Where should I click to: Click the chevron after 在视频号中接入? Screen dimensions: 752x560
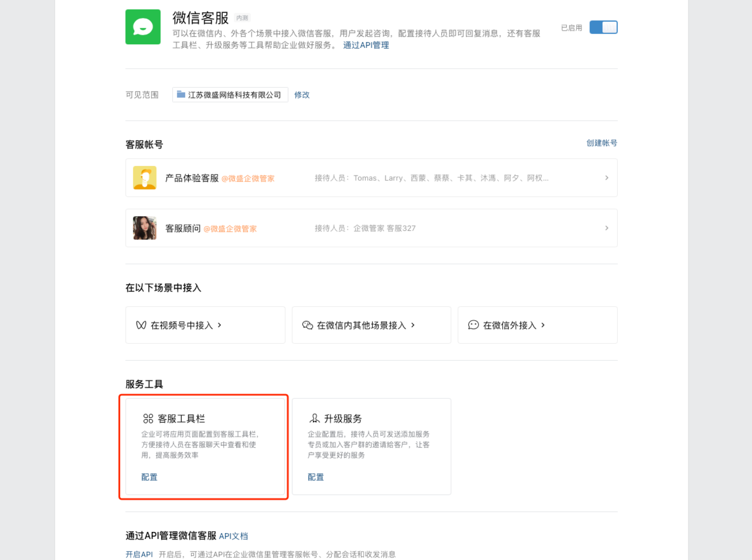(219, 325)
